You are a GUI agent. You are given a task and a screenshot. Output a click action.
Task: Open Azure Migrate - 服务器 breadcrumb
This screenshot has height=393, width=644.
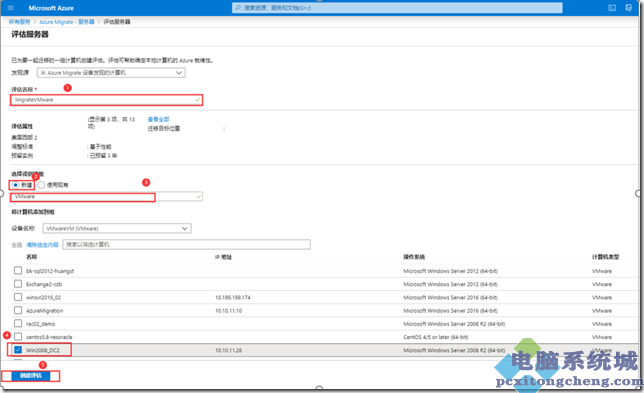(x=67, y=22)
